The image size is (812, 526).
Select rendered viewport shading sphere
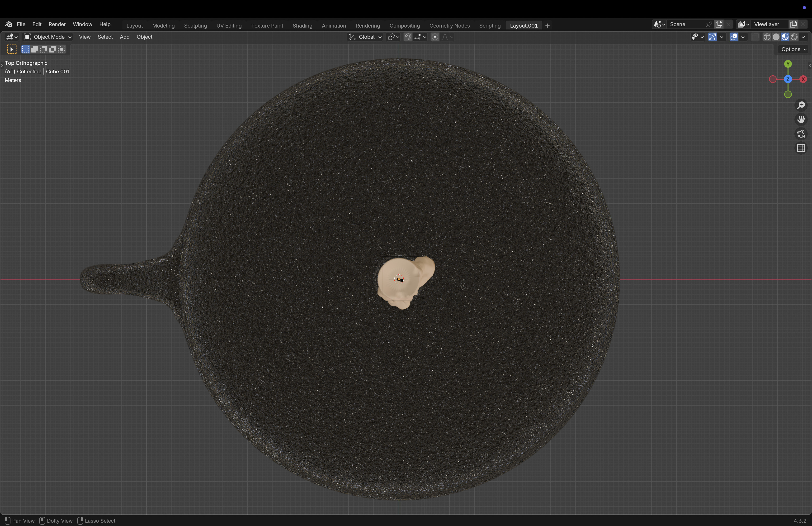click(x=794, y=37)
